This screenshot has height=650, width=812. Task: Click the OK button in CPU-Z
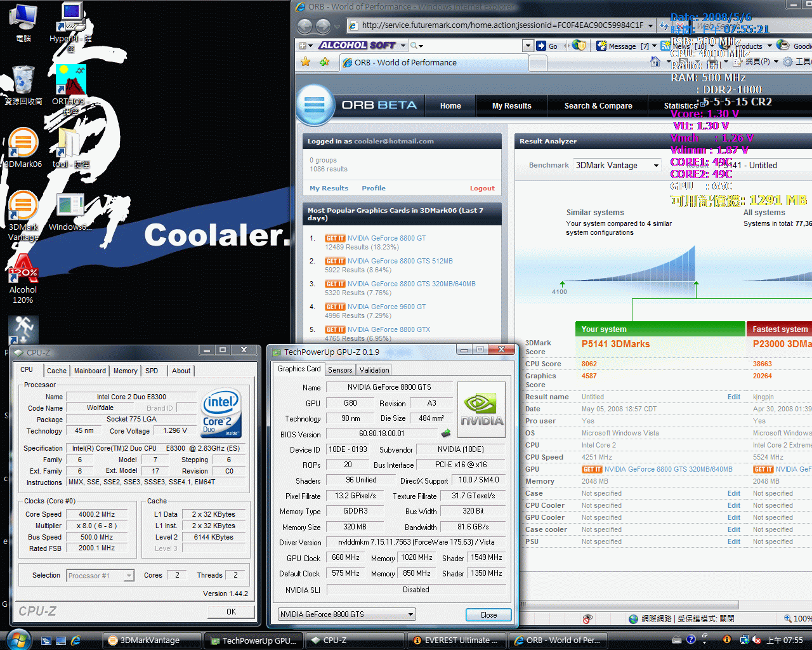tap(231, 612)
